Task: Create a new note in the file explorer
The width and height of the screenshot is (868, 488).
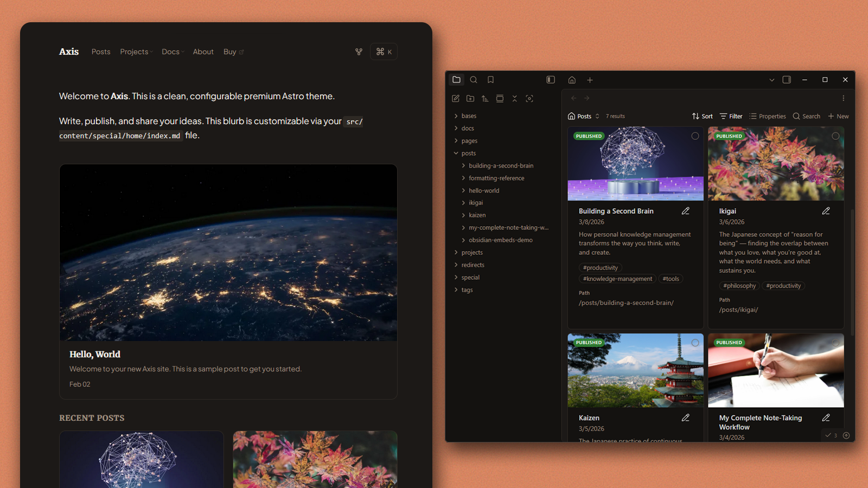Action: click(456, 99)
